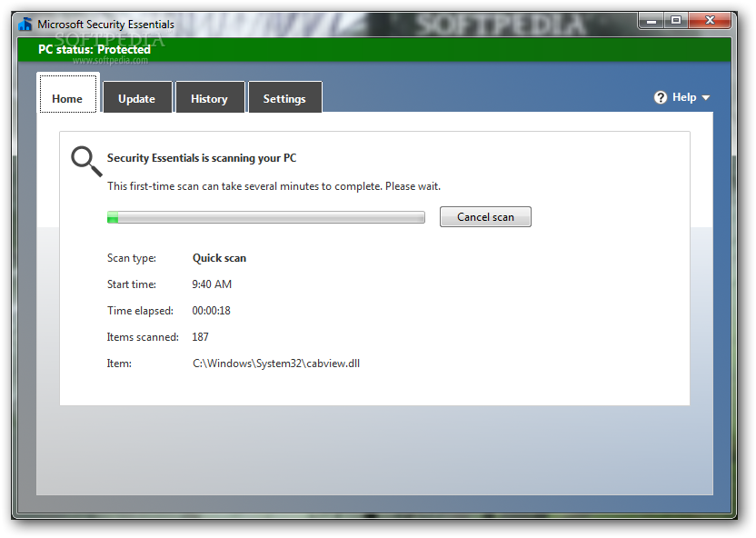
Task: Cancel the running scan
Action: pos(485,217)
